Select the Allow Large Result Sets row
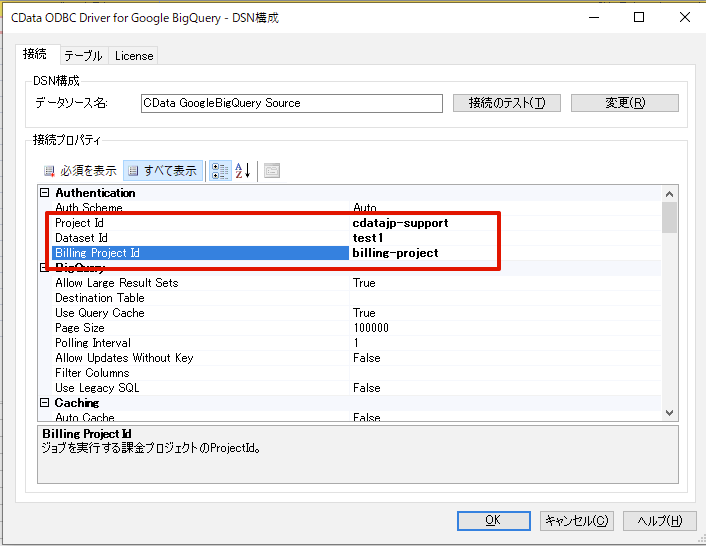This screenshot has width=706, height=546. coord(356,283)
